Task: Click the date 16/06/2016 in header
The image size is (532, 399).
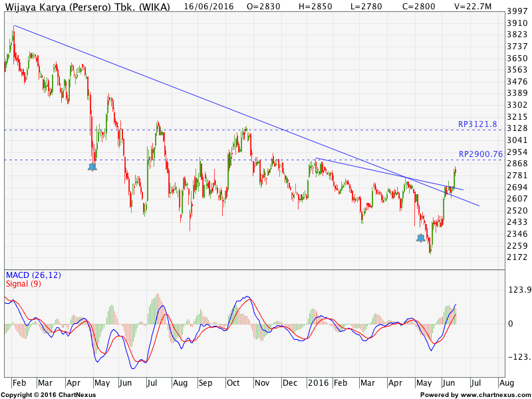Action: point(209,6)
